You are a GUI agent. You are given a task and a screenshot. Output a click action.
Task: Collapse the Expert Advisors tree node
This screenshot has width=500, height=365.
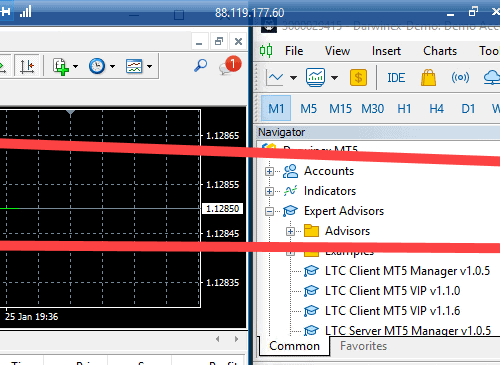269,211
